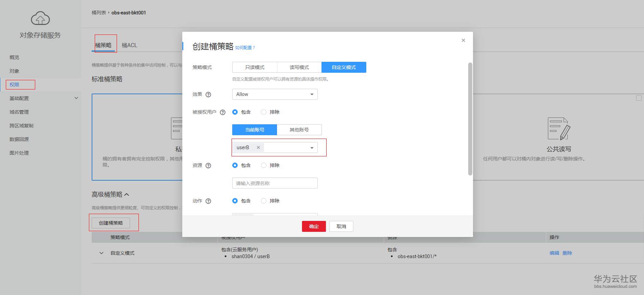Select 排除 radio for 资源
644x295 pixels.
[x=264, y=165]
